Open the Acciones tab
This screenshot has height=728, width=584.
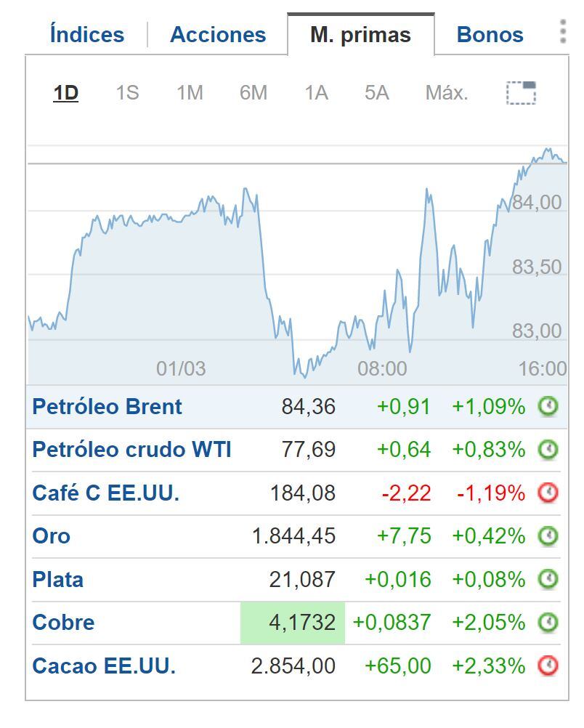click(217, 33)
